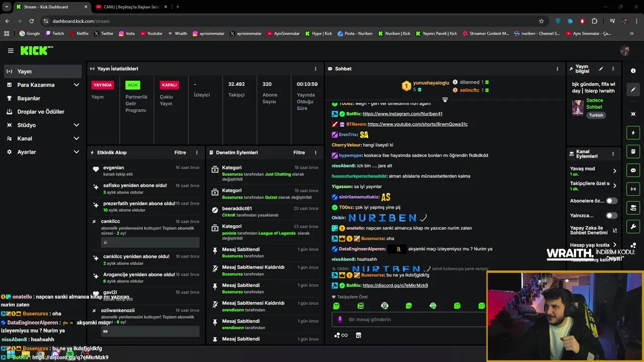Open the browser extensions puzzle icon
The height and width of the screenshot is (362, 644).
(595, 21)
